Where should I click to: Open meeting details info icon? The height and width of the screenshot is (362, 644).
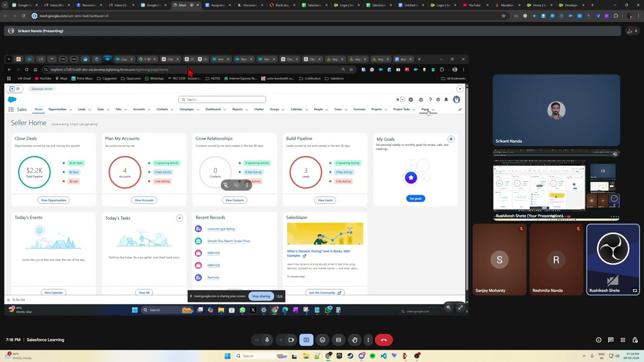click(599, 340)
